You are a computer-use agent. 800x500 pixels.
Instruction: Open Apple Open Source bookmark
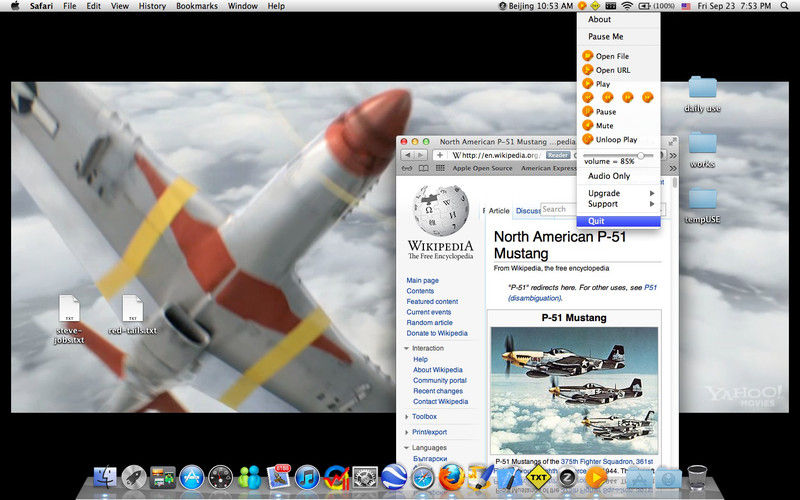(x=482, y=168)
